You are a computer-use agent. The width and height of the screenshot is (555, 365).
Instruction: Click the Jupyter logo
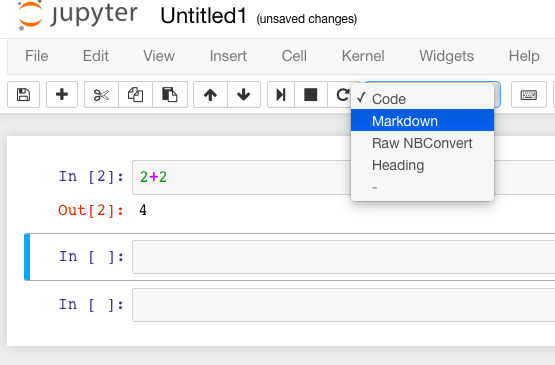(x=77, y=15)
